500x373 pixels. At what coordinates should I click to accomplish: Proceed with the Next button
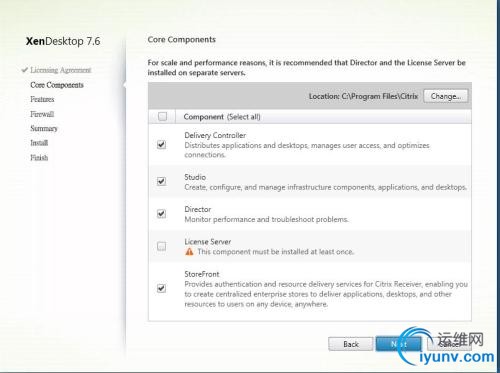coord(398,344)
